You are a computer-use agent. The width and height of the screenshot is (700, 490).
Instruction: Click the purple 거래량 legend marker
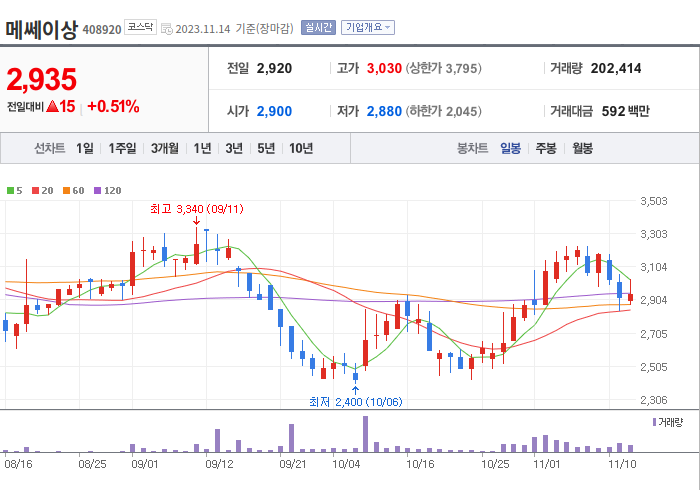point(654,422)
